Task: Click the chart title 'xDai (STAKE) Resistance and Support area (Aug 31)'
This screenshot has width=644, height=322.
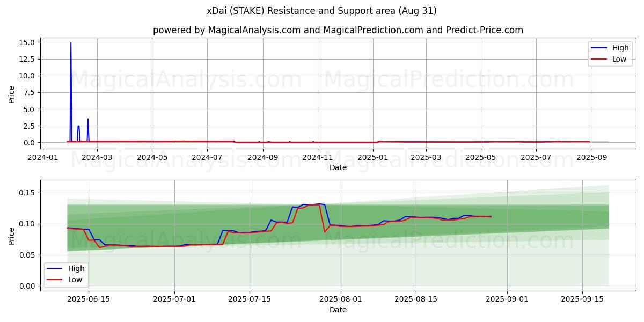Action: pos(321,11)
